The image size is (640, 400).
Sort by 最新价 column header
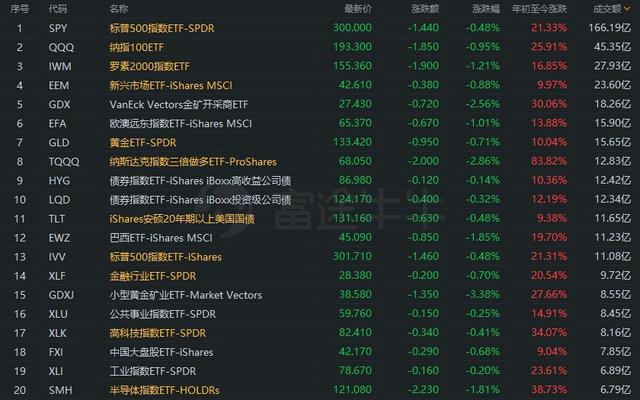click(x=355, y=9)
